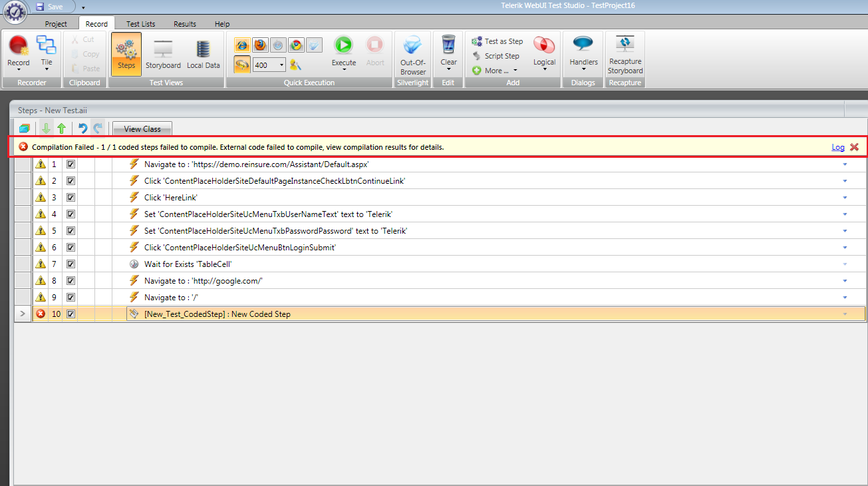Expand step 3 details arrow
868x486 pixels.
tap(845, 197)
